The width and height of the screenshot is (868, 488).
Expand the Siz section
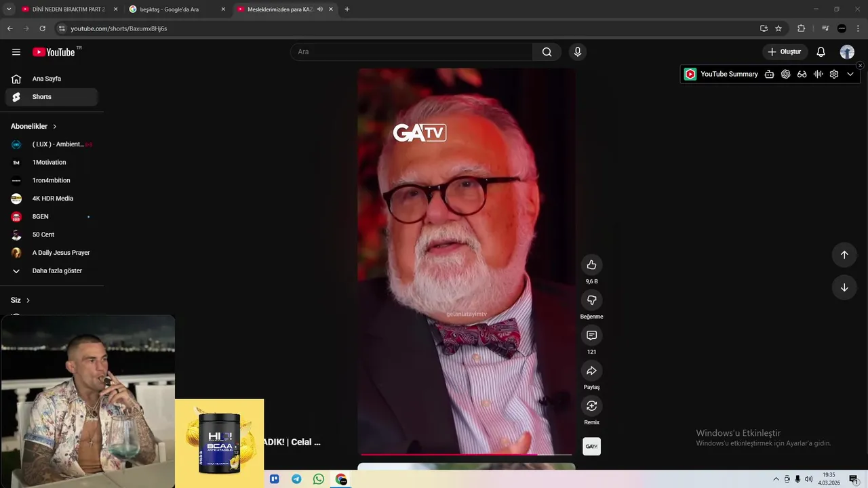[x=20, y=300]
